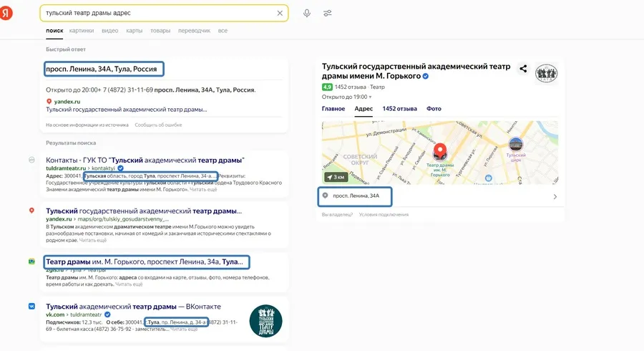Viewport: 644px width, 351px height.
Task: Select 'Главное' tab in info card
Action: coord(333,108)
